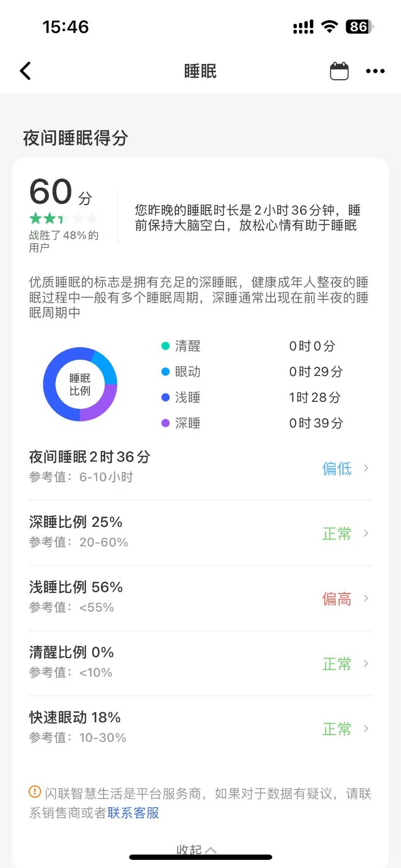
Task: Open the calendar date picker icon
Action: (x=339, y=71)
